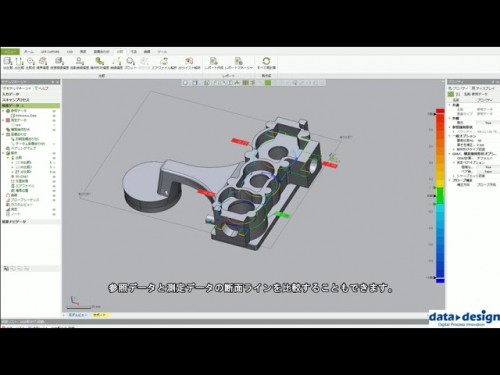The height and width of the screenshot is (375, 500).
Task: Collapse the 比較 node under 解析
Action: click(x=8, y=157)
